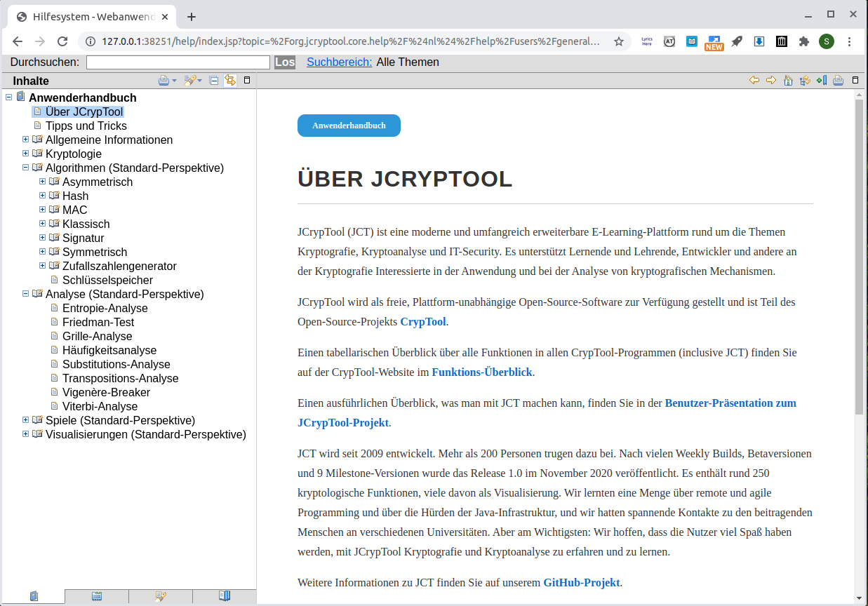Open the search scope flashlight dropdown arrow

pos(199,81)
